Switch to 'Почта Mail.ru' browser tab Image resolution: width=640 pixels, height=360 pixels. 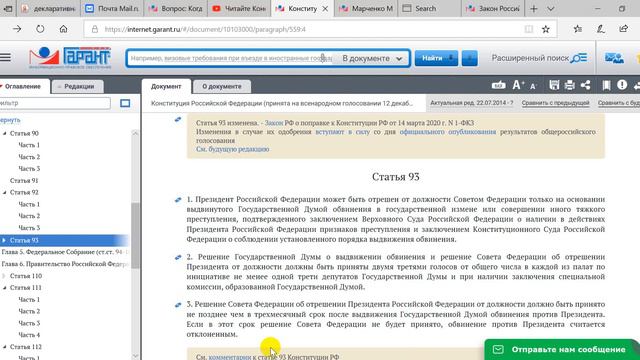tap(112, 9)
